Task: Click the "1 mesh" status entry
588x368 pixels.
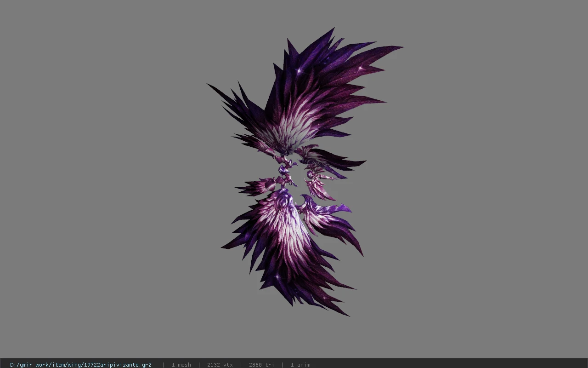Action: coord(181,365)
